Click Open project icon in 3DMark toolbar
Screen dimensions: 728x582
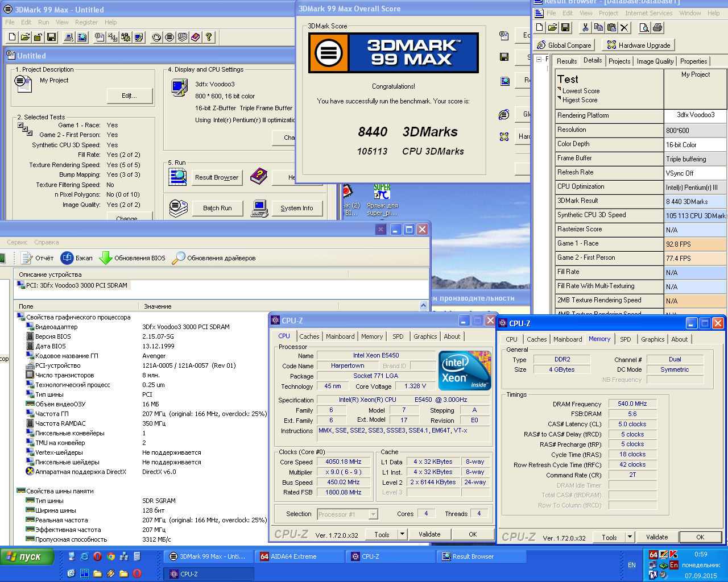point(25,38)
